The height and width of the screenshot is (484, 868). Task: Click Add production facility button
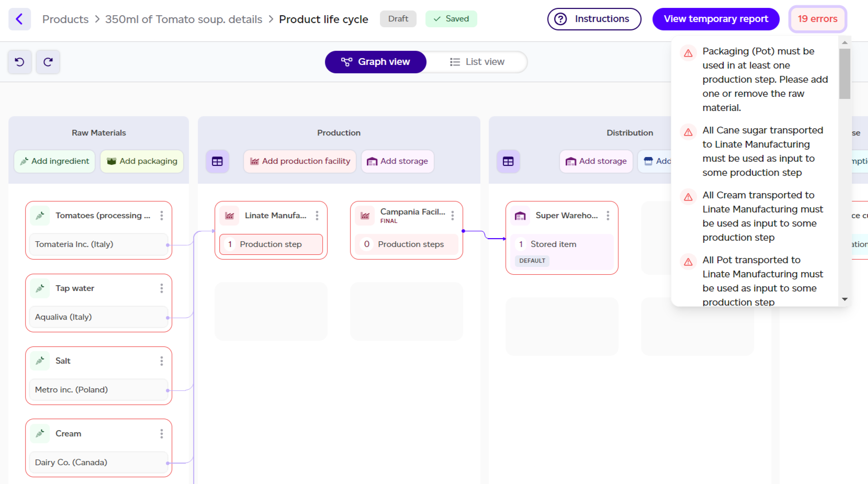tap(300, 162)
